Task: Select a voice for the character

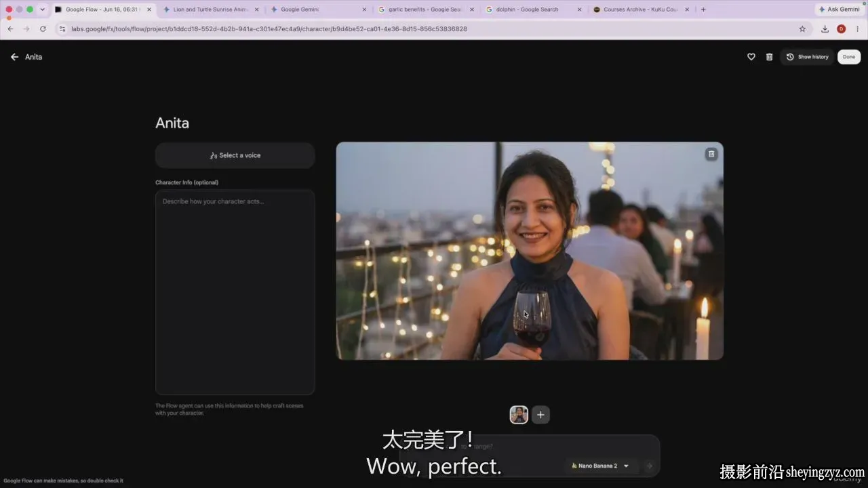Action: [235, 155]
